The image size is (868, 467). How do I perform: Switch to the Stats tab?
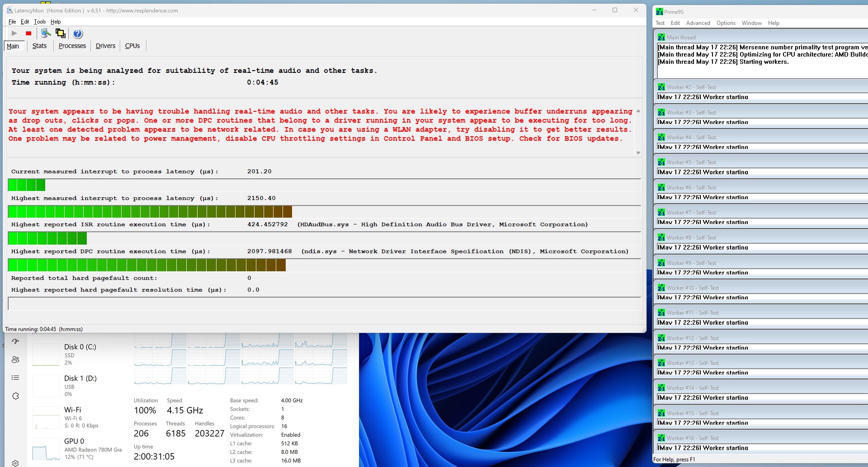[x=39, y=46]
